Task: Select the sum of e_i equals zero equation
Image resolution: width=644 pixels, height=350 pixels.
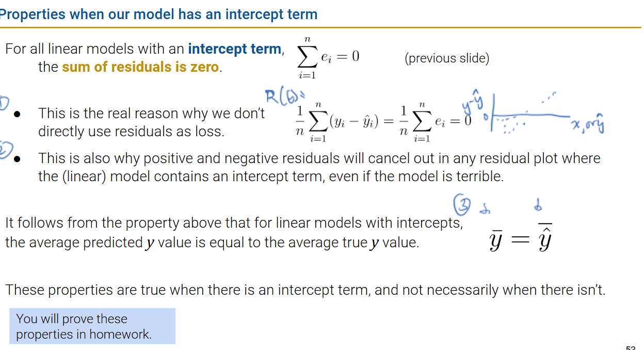Action: click(x=328, y=58)
